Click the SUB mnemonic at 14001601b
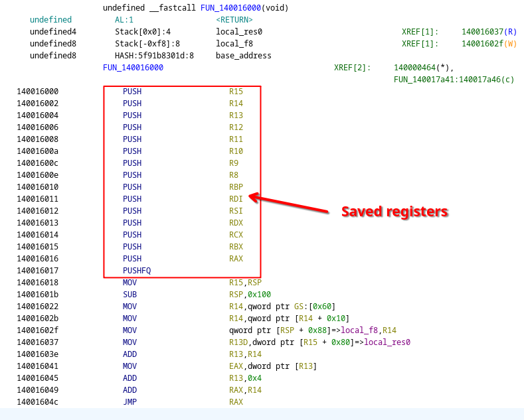The width and height of the screenshot is (524, 420). point(130,295)
